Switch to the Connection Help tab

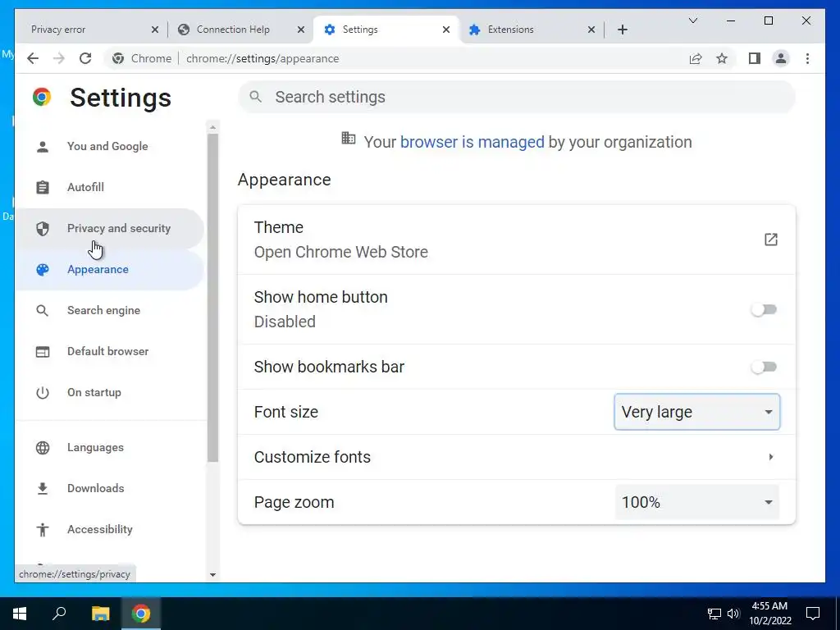click(240, 30)
